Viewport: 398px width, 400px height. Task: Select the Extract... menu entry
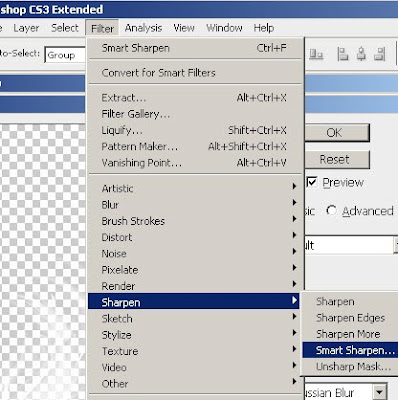click(x=194, y=98)
